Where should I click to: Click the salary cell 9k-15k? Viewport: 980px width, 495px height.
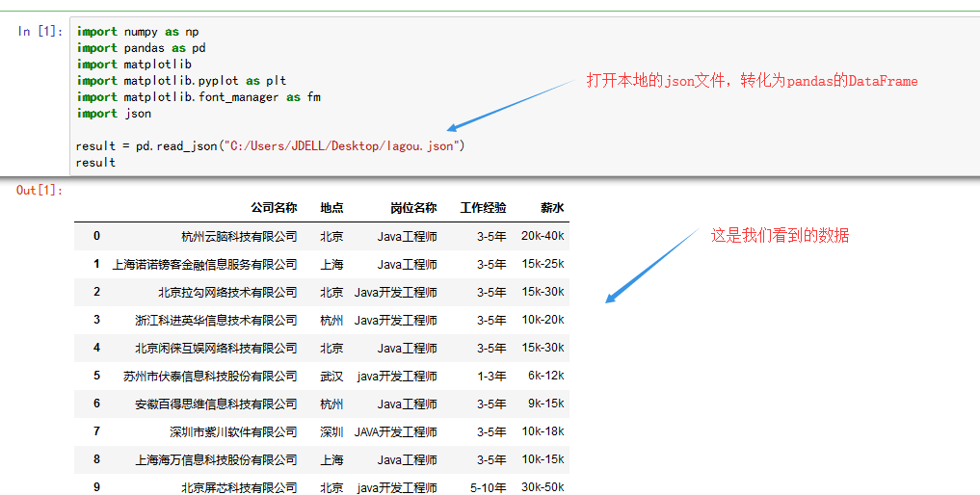tap(546, 404)
